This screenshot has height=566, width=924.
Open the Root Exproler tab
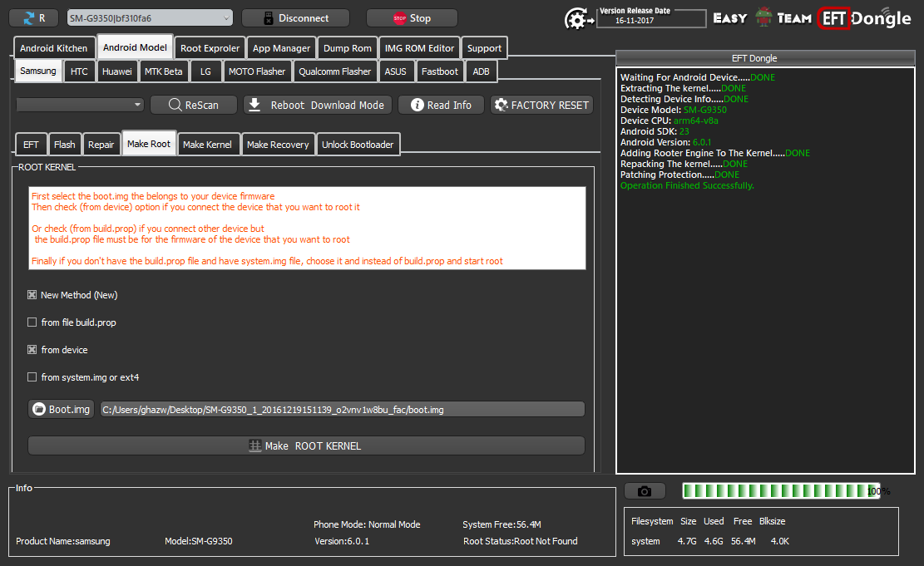[x=210, y=48]
